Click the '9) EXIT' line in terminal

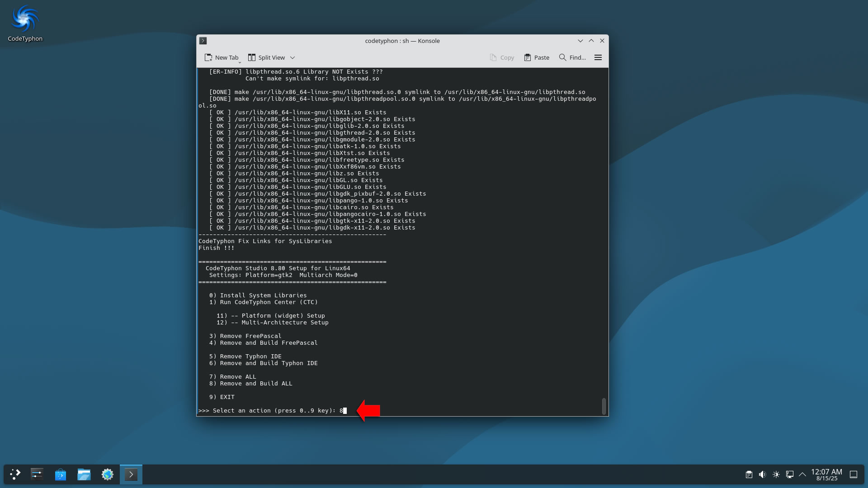(222, 397)
